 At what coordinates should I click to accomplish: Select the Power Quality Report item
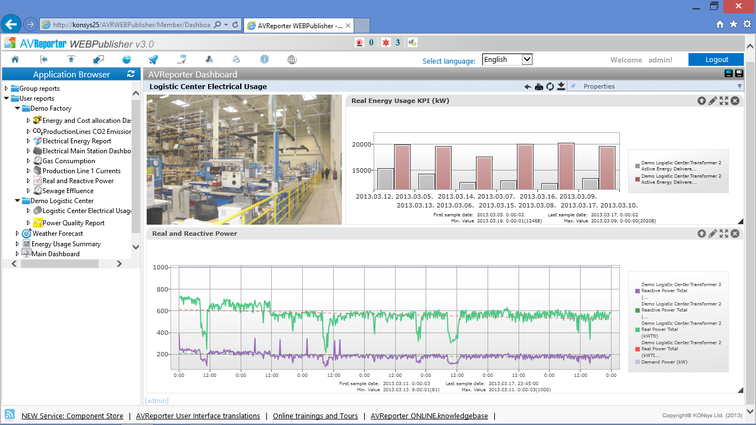point(73,223)
